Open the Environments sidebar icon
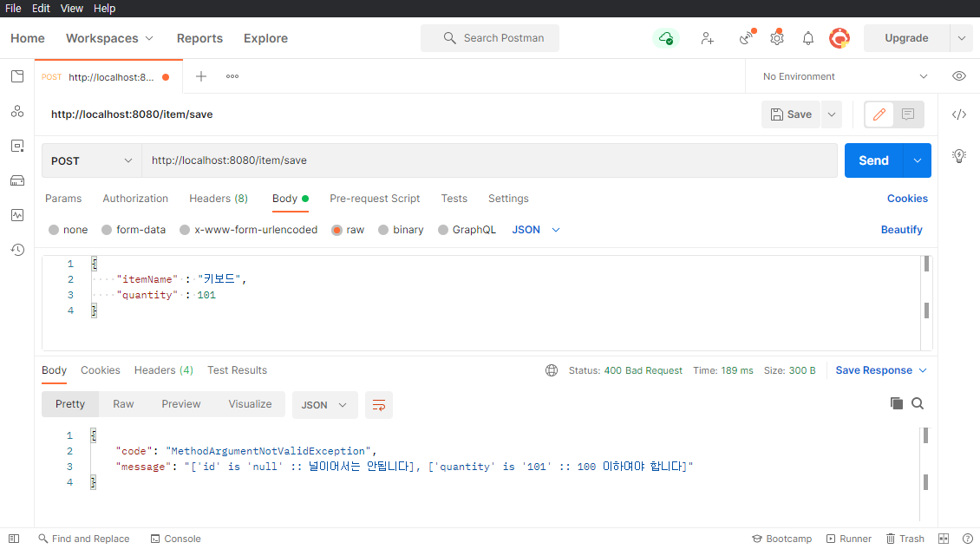 pos(17,146)
